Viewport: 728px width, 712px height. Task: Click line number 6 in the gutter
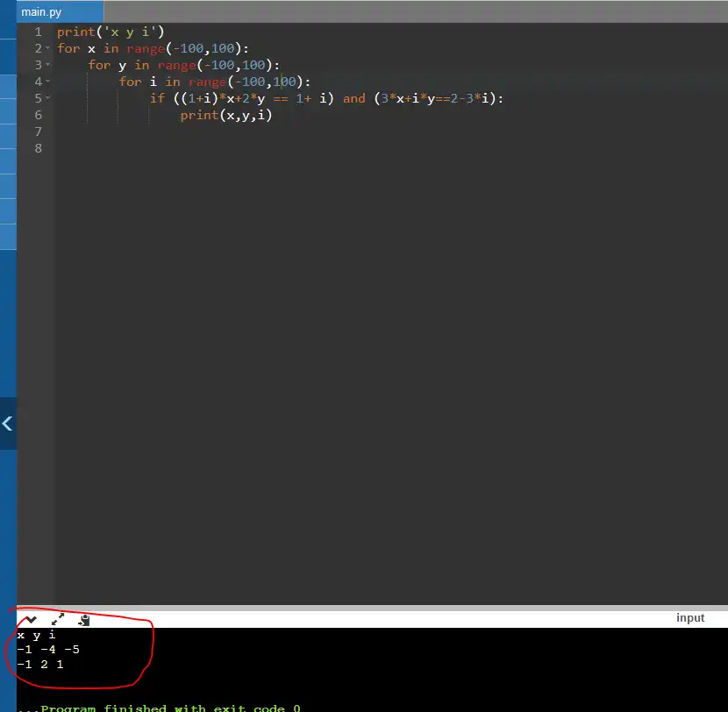pos(38,115)
